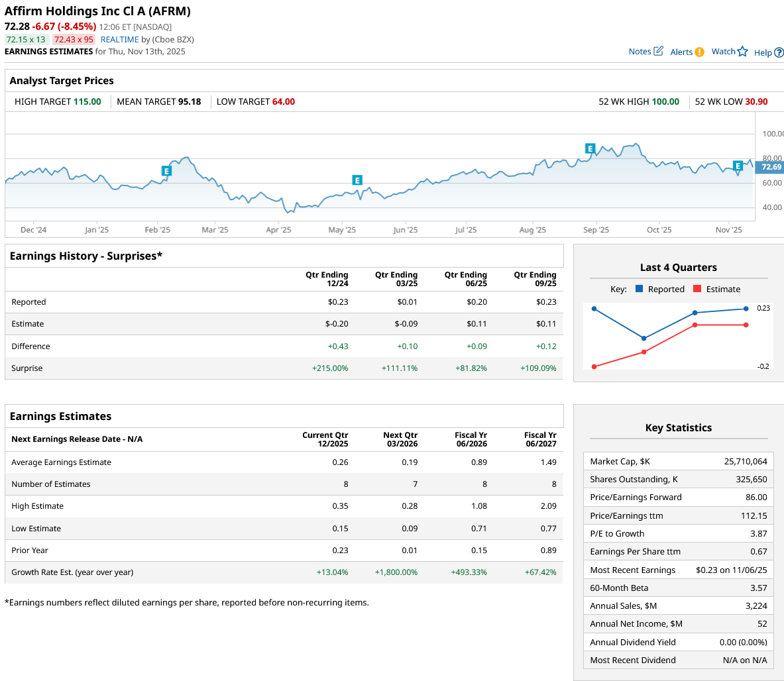
Task: Click the earnings E marker near Nov '25
Action: click(x=738, y=166)
